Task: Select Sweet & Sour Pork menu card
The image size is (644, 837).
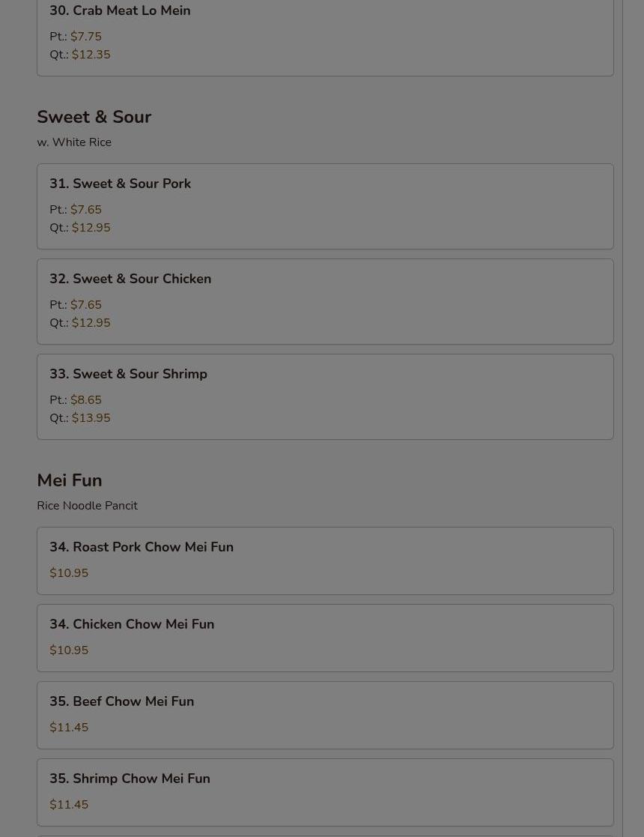Action: point(325,206)
